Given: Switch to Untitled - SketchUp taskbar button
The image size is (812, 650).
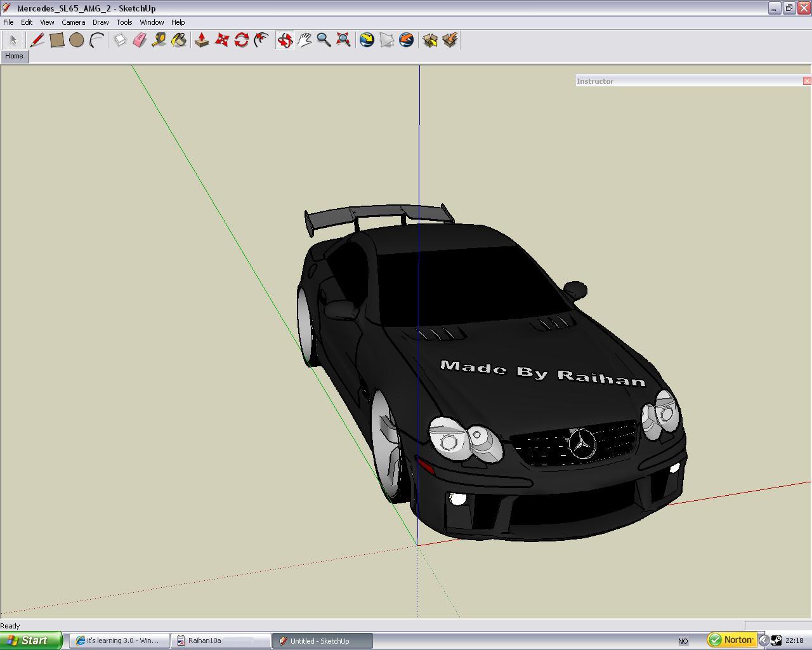Looking at the screenshot, I should point(322,641).
